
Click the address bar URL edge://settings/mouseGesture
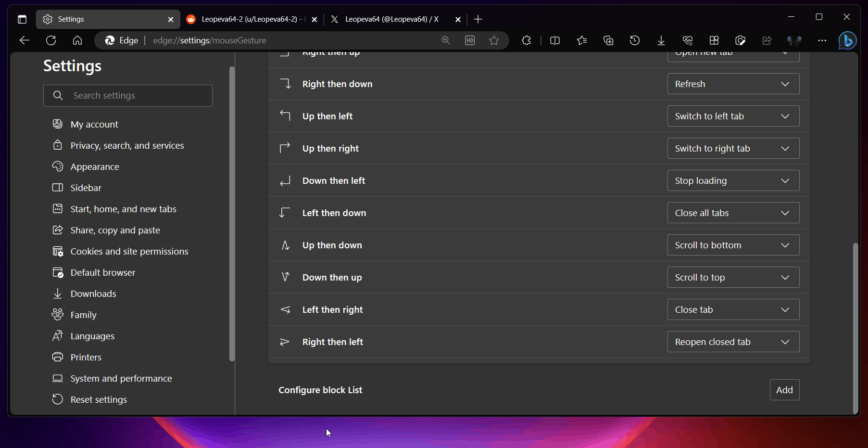tap(210, 40)
